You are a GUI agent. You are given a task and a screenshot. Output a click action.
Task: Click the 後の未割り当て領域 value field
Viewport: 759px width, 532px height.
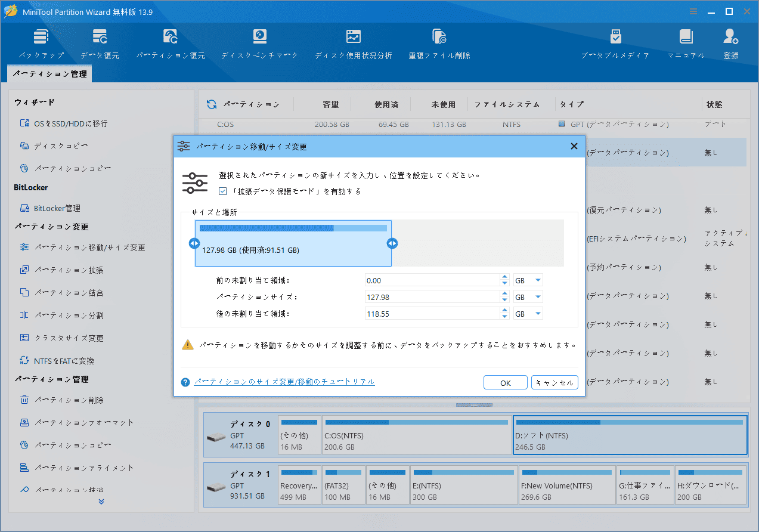point(432,314)
